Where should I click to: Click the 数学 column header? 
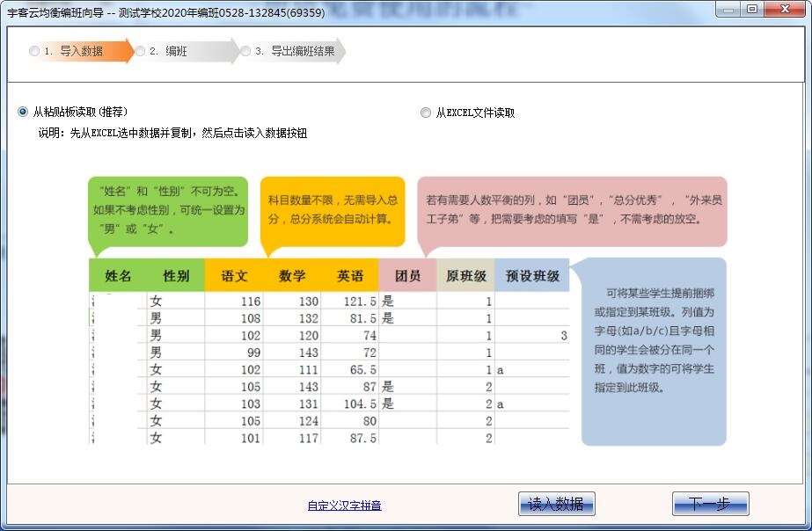(x=291, y=274)
